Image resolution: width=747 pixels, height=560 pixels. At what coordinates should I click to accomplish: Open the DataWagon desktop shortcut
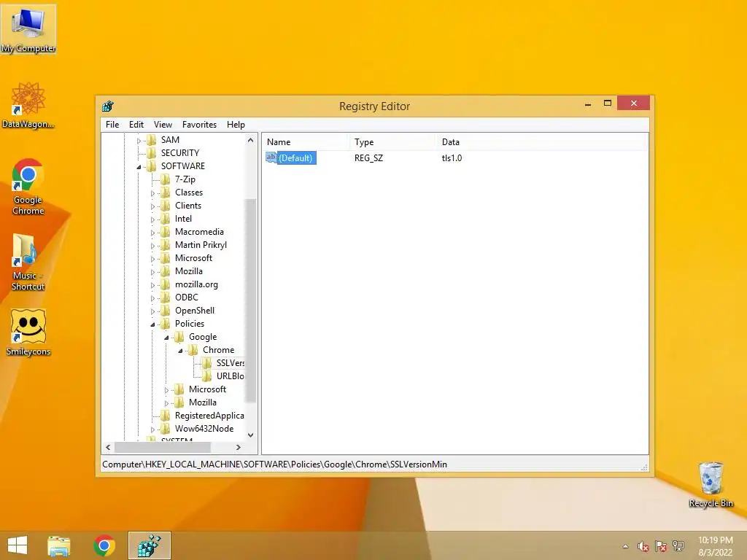click(28, 105)
